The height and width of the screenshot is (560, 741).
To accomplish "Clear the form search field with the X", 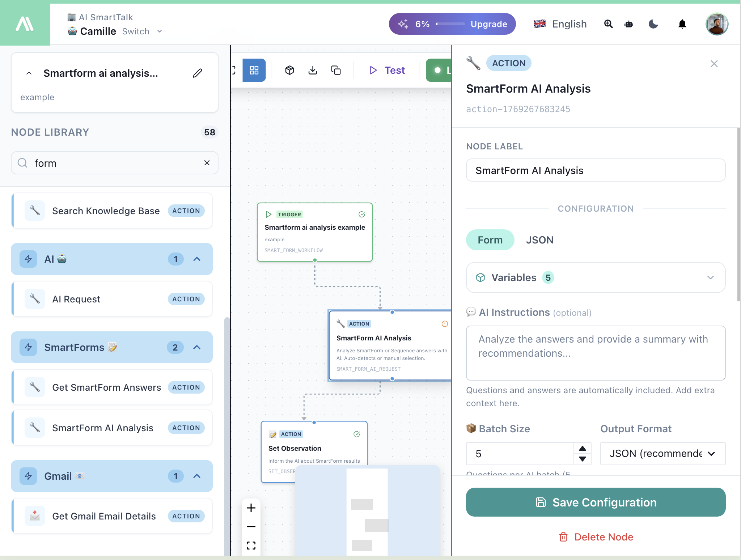I will coord(207,163).
